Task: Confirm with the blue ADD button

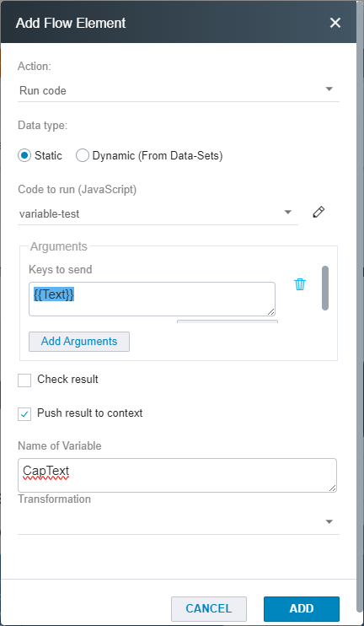Action: (302, 608)
